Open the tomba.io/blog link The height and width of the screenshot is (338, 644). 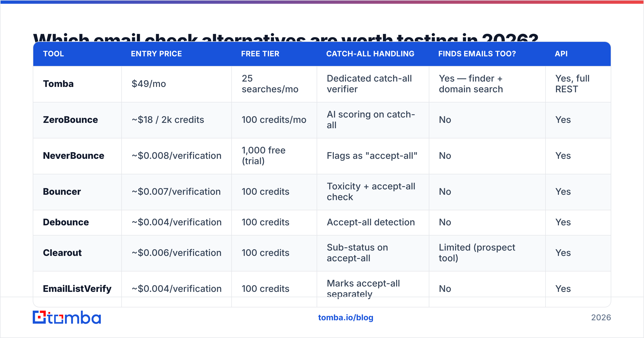(346, 318)
